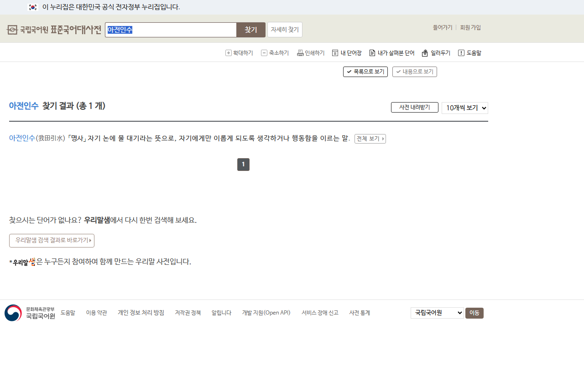Click the 이동 go button
584x392 pixels.
coord(474,313)
